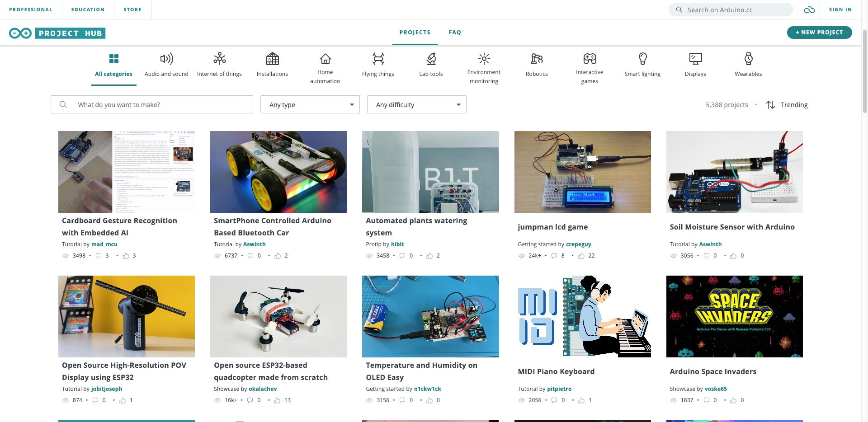Open the Bluetooth car project thumbnail
868x422 pixels.
coord(278,172)
